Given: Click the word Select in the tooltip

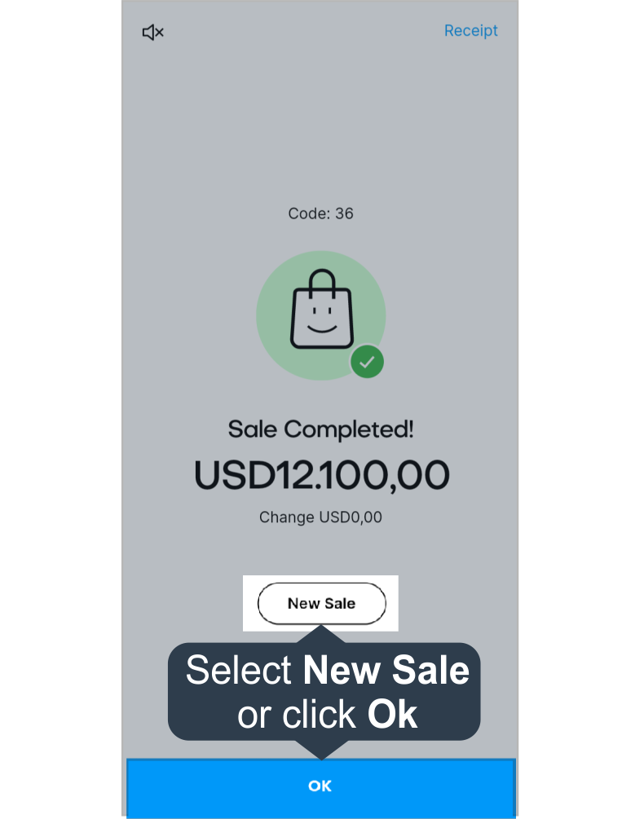Looking at the screenshot, I should (x=239, y=670).
